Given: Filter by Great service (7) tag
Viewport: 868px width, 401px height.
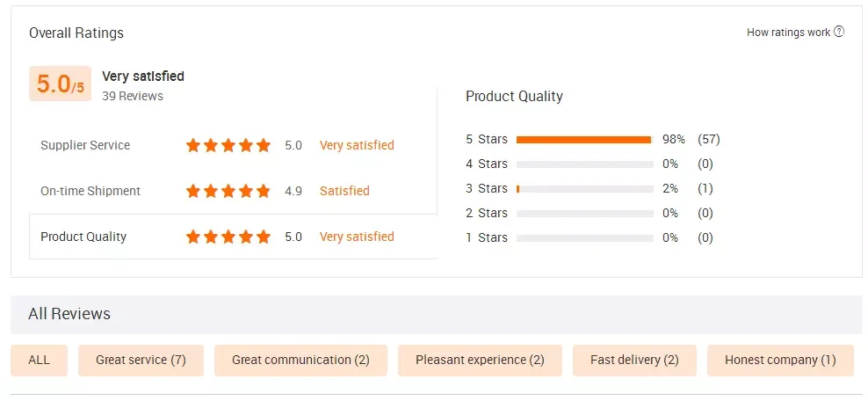Looking at the screenshot, I should [x=141, y=360].
